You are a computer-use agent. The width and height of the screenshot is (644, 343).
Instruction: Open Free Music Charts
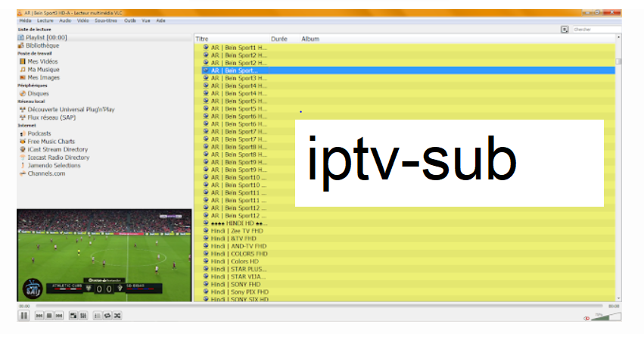click(47, 142)
